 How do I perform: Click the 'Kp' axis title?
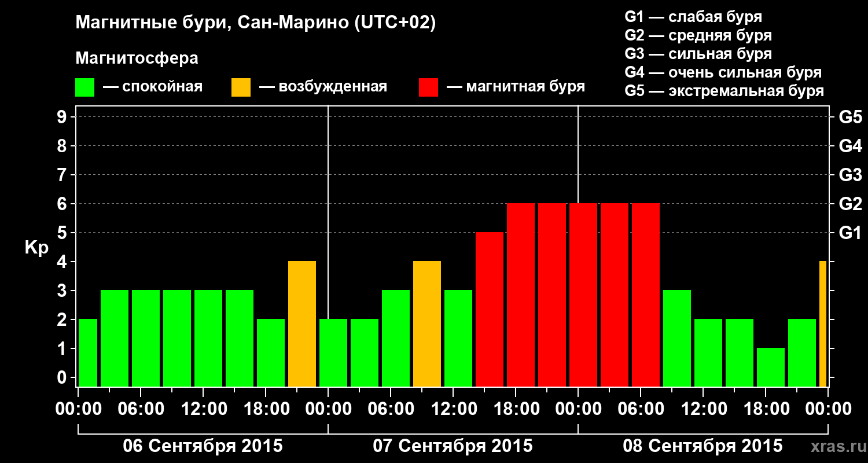click(37, 248)
